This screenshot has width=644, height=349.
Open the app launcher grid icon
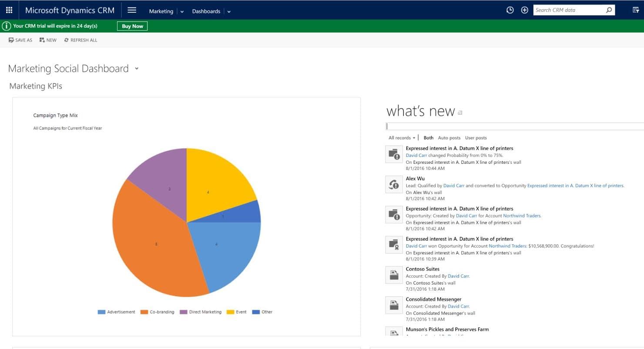point(9,10)
